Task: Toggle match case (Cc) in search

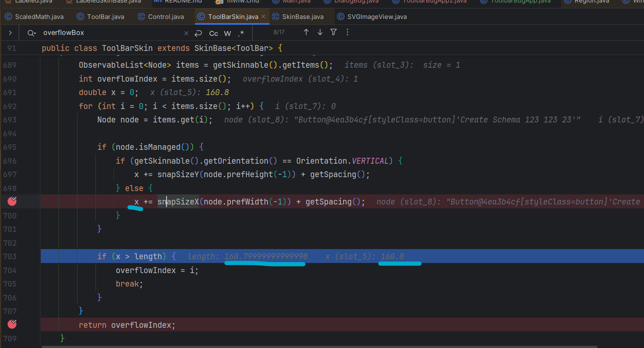Action: click(x=213, y=33)
